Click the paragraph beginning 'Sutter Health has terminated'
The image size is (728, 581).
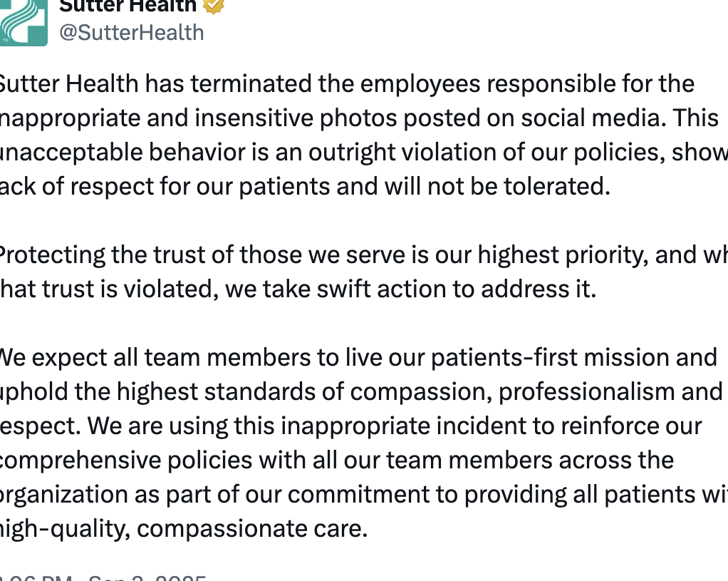364,135
